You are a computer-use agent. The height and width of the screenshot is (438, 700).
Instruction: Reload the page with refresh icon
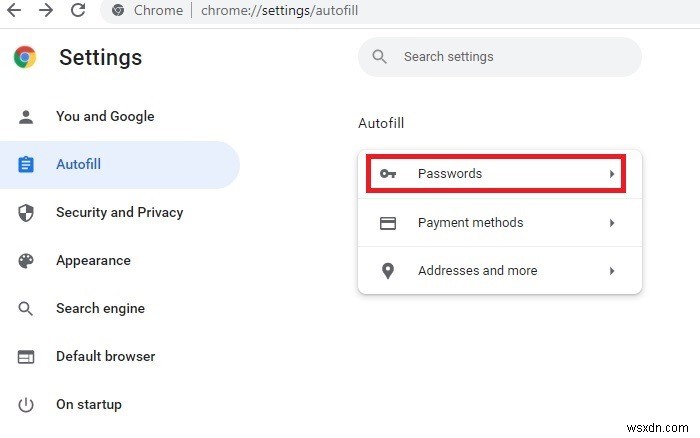point(78,11)
